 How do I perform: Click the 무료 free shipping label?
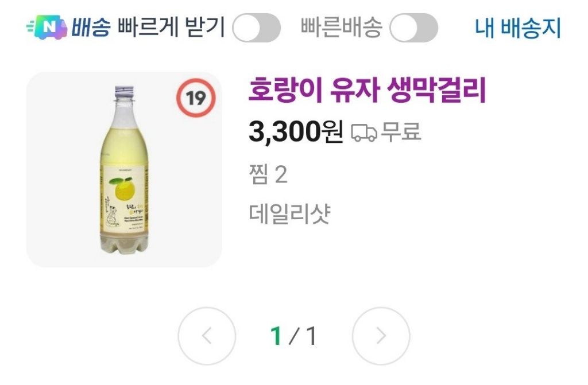(x=401, y=132)
